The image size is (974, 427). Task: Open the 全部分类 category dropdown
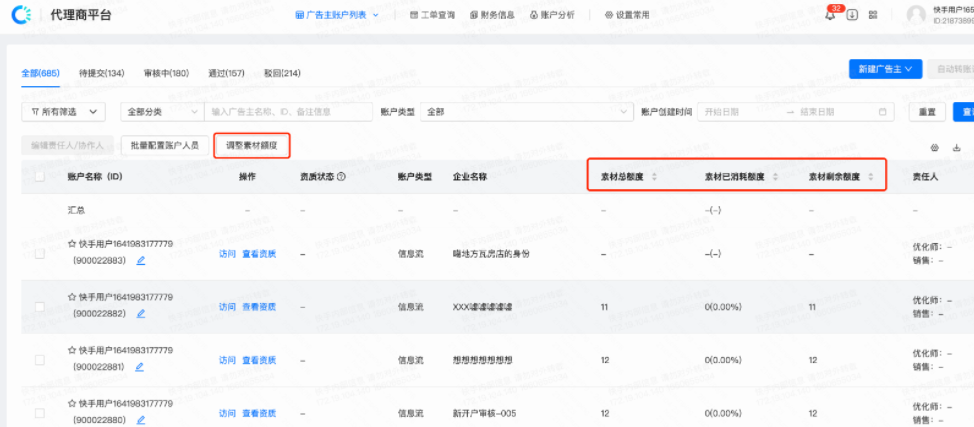(162, 112)
